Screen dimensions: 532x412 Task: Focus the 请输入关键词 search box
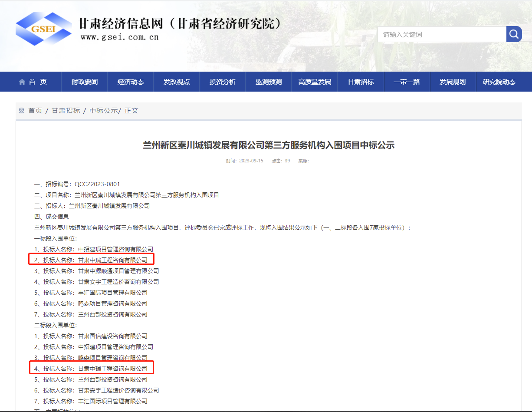click(442, 34)
